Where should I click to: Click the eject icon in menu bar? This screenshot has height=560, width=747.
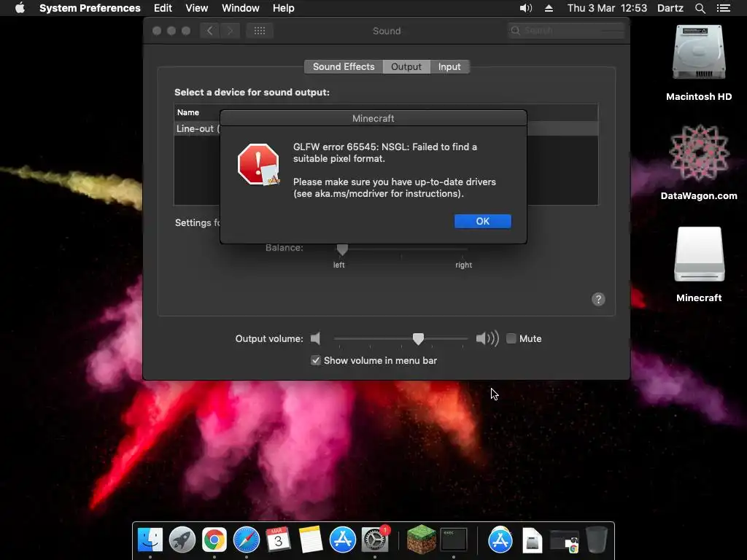(549, 8)
